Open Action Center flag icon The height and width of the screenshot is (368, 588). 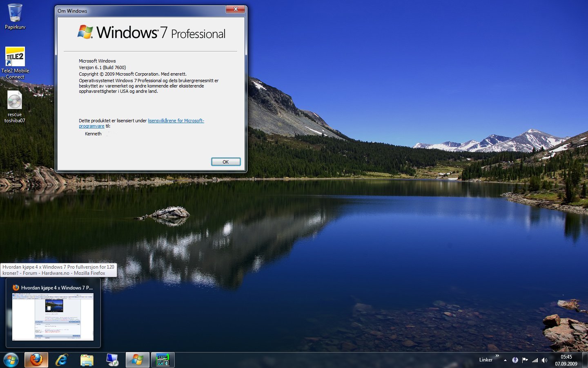tap(525, 360)
